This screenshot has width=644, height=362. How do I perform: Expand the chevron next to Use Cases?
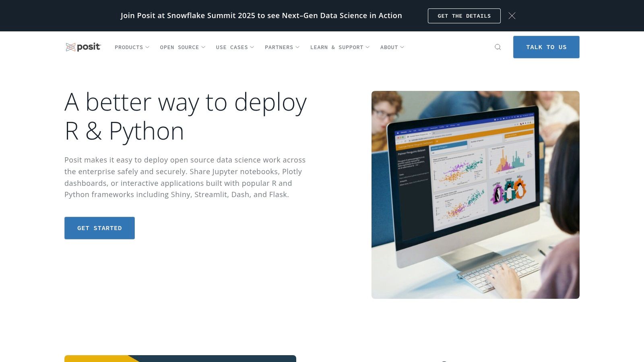tap(252, 47)
